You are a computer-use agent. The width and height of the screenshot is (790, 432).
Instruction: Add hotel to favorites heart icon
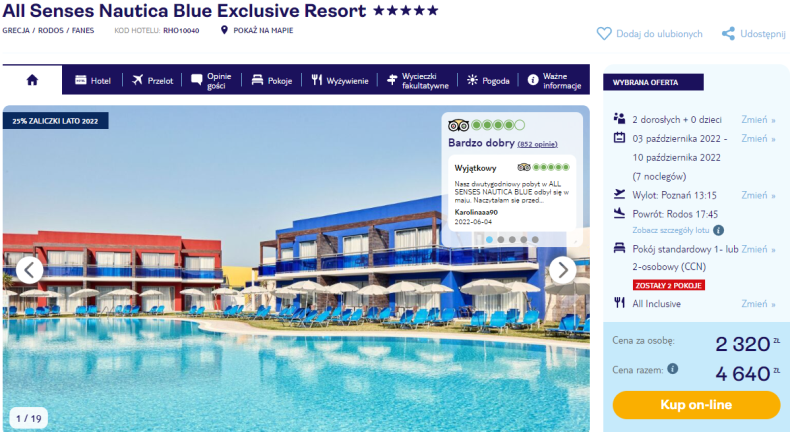point(604,34)
